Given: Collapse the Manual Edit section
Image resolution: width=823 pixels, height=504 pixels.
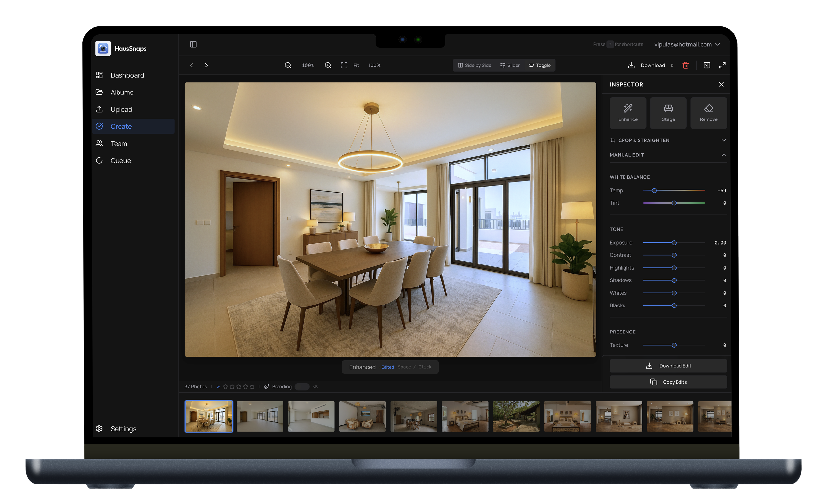Looking at the screenshot, I should pyautogui.click(x=724, y=155).
